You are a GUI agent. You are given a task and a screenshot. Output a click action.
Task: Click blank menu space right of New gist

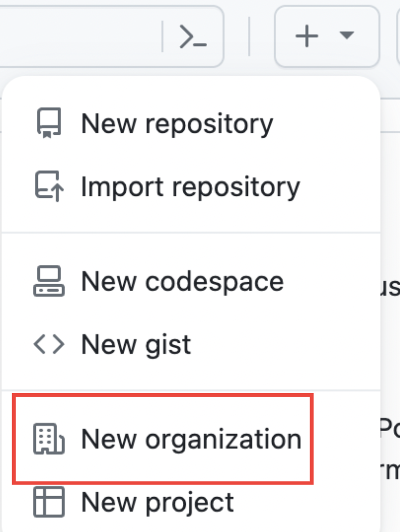click(285, 344)
